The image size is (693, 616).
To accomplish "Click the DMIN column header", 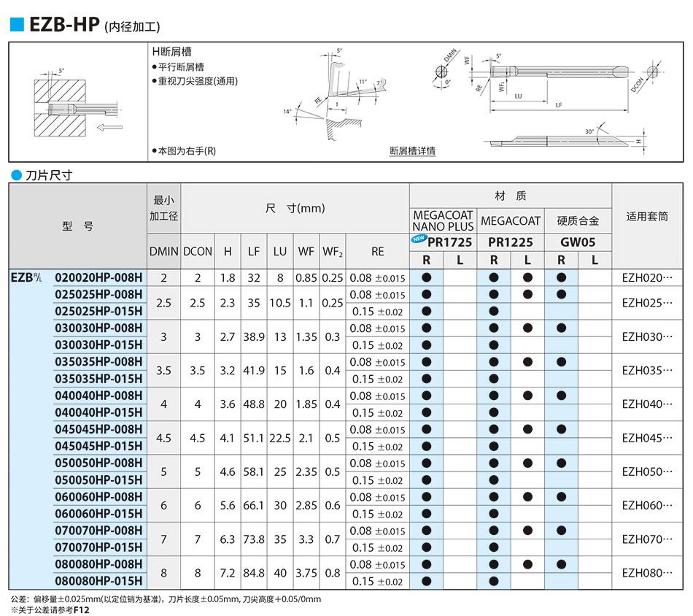I will [x=163, y=251].
